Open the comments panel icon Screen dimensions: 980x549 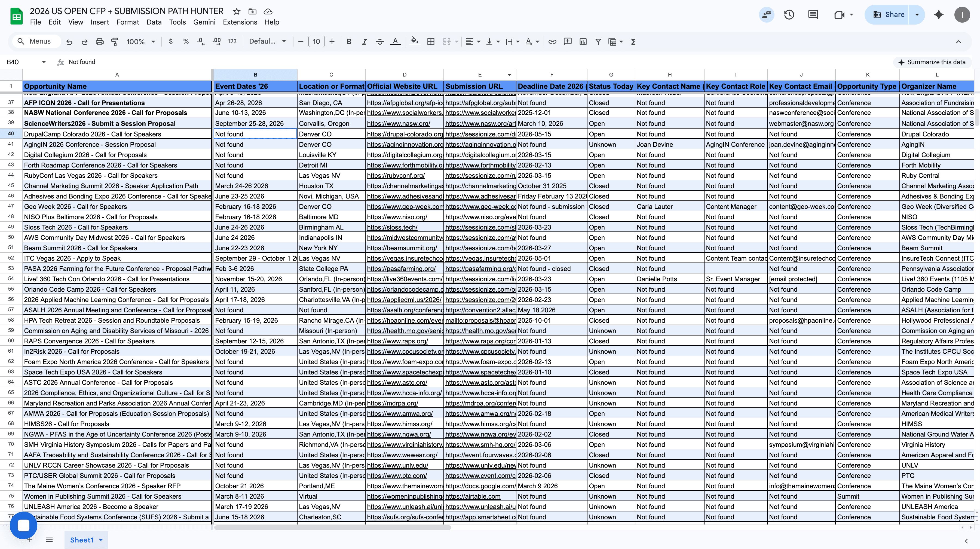[x=813, y=15]
